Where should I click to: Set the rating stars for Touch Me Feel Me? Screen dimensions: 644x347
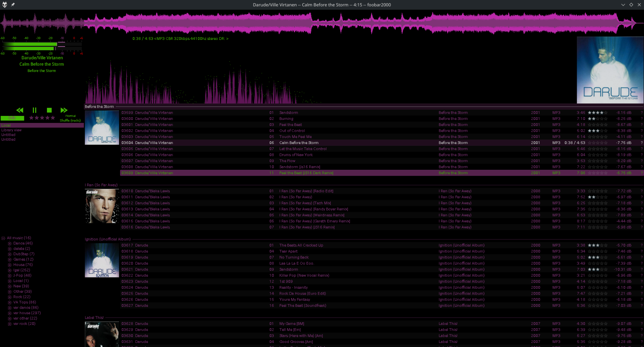[597, 137]
